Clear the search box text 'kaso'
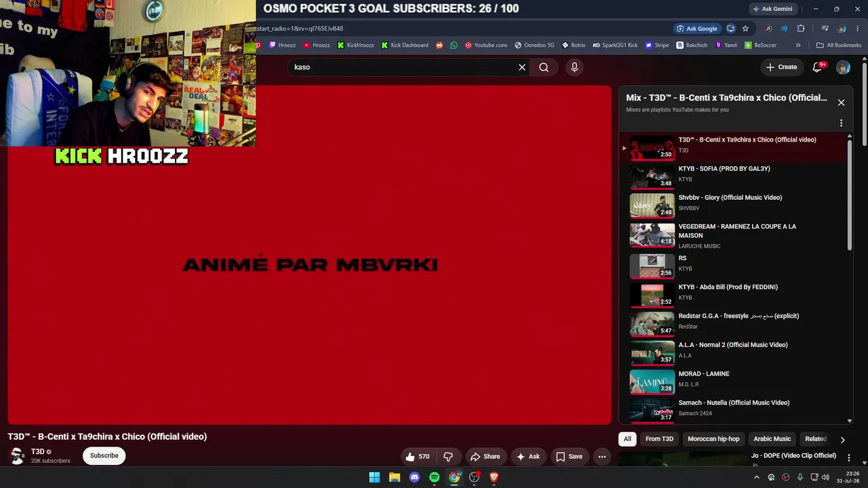 pyautogui.click(x=522, y=67)
